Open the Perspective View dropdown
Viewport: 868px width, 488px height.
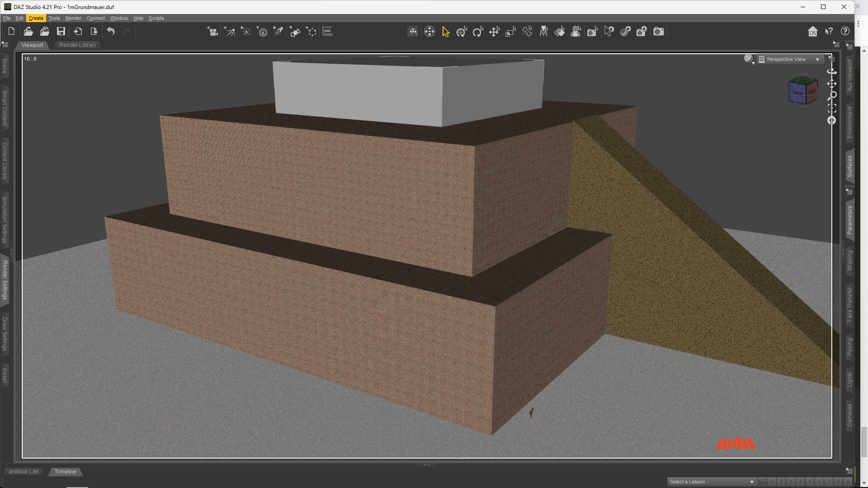(x=790, y=59)
